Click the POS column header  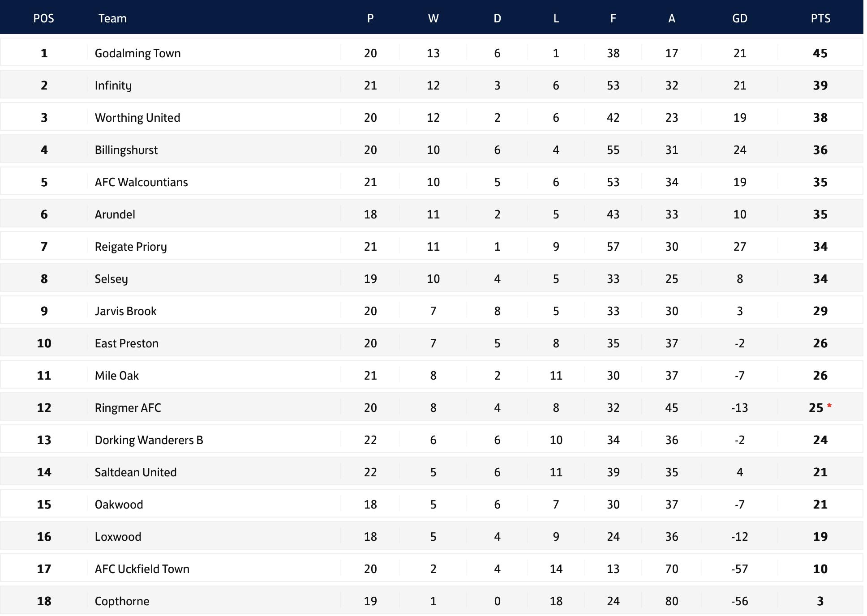pos(44,18)
